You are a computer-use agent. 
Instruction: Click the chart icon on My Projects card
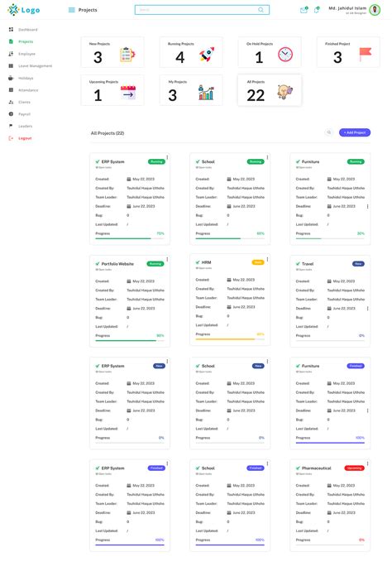coord(206,93)
